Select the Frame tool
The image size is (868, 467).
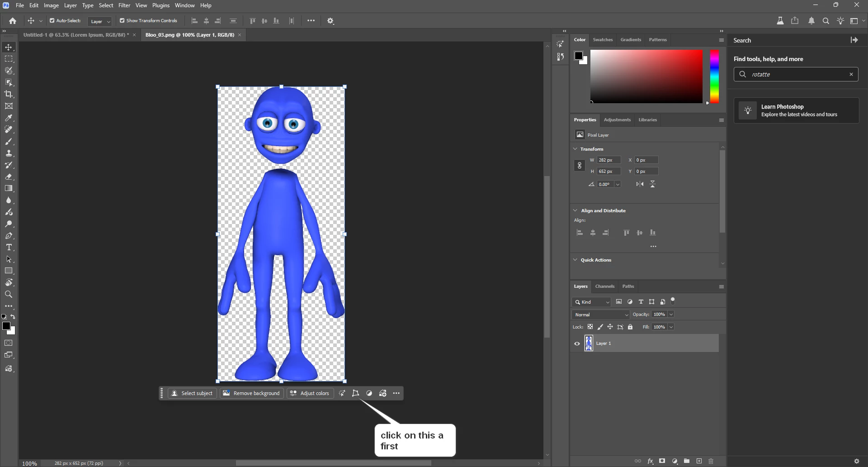(9, 106)
